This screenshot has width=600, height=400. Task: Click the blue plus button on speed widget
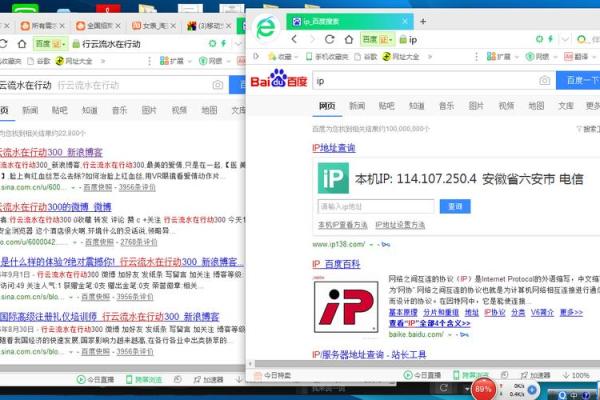click(x=532, y=390)
